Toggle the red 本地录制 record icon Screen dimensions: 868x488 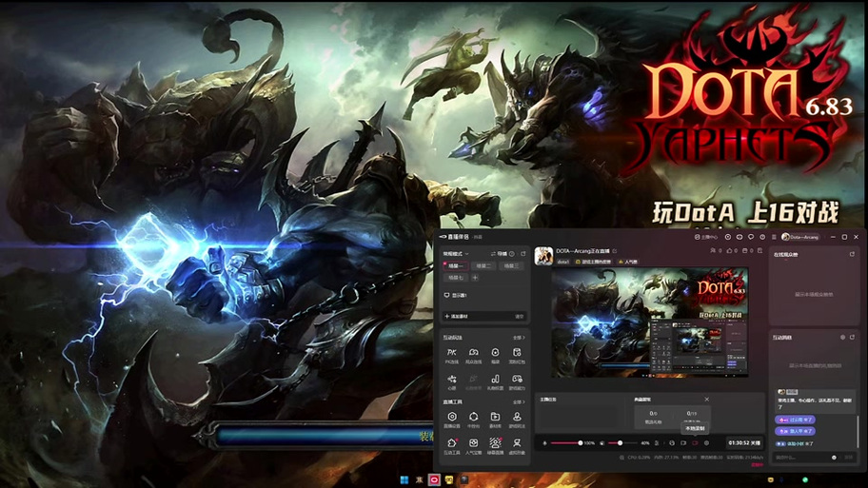695,442
